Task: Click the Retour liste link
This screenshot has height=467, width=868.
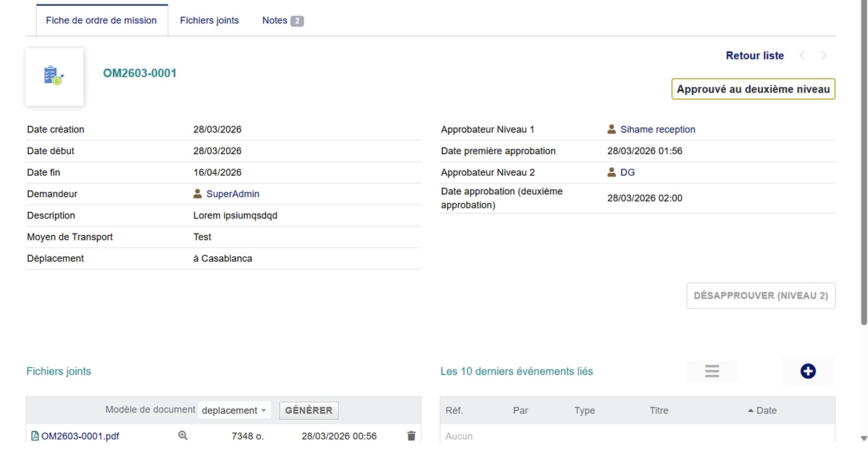Action: click(755, 56)
